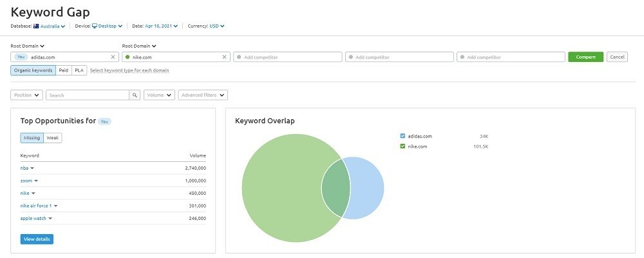
Task: Click the nike.com domain input
Action: [x=176, y=57]
